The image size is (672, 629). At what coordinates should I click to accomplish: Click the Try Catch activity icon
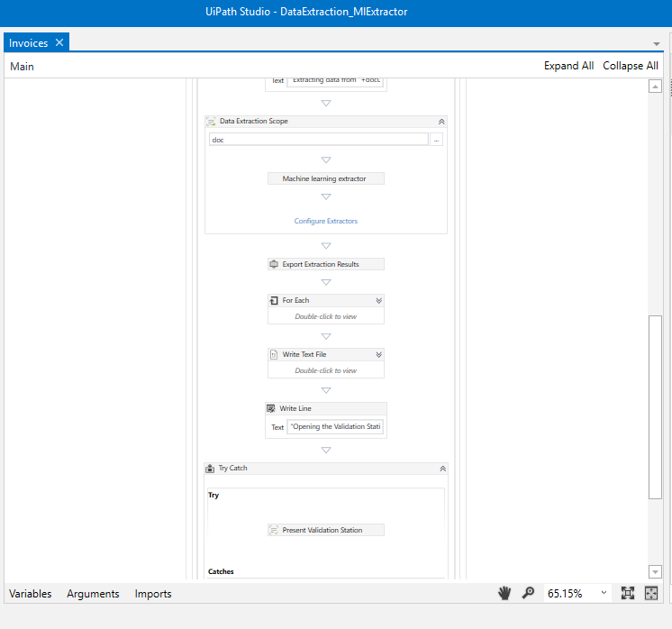(x=210, y=469)
